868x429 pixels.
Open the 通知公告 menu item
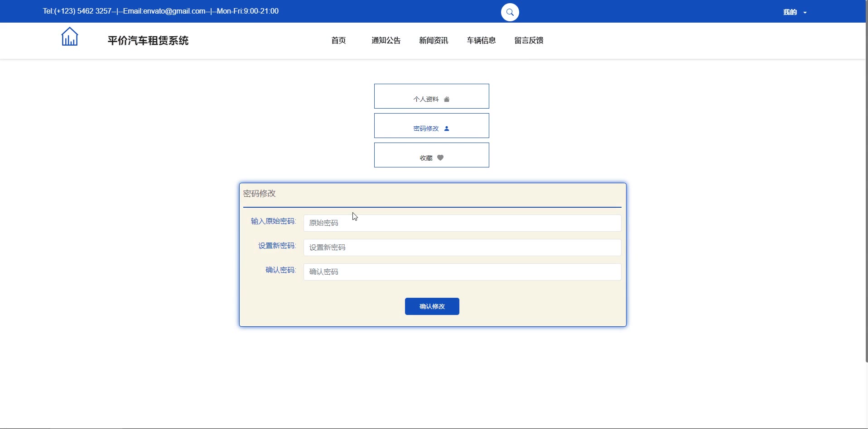386,40
